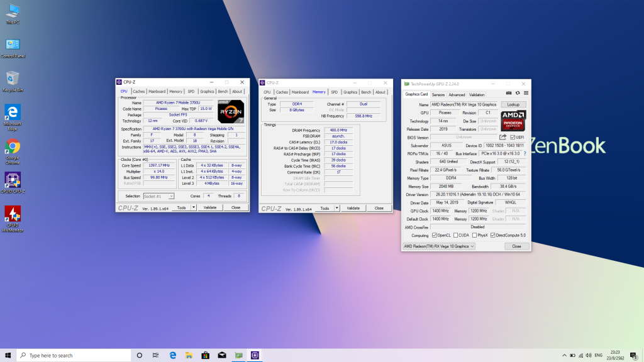Open the Mail app from the taskbar
The image size is (644, 362).
click(x=222, y=356)
